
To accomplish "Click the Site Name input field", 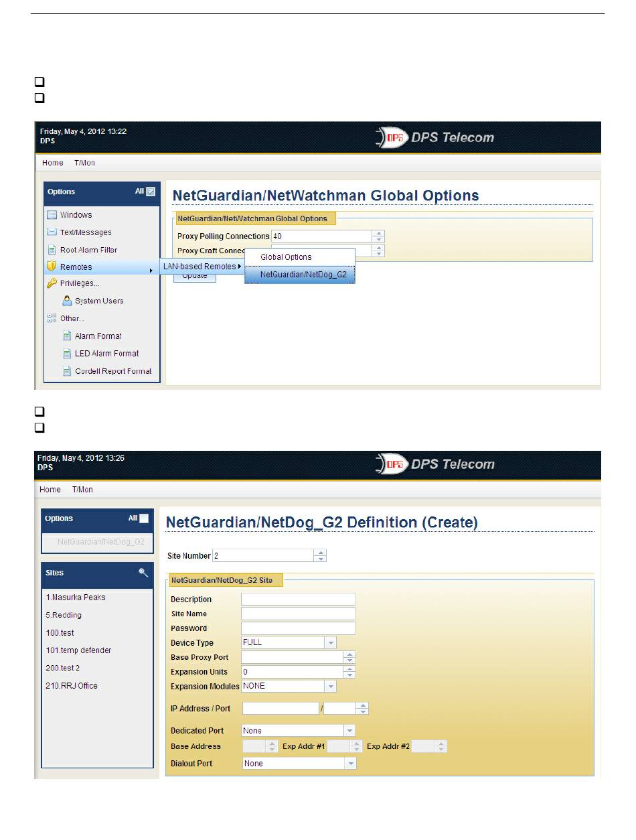I will (x=298, y=614).
